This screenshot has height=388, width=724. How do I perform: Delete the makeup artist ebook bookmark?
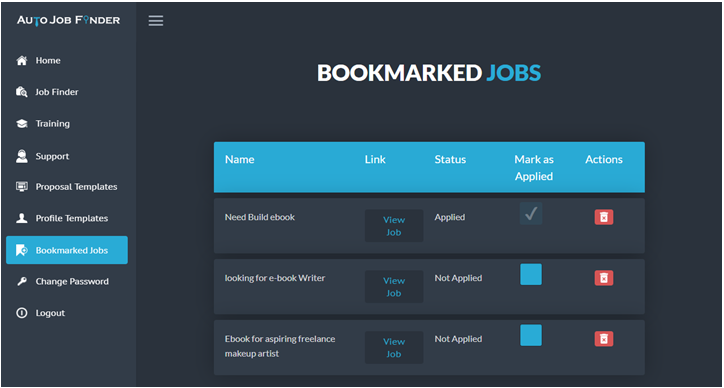click(x=603, y=339)
